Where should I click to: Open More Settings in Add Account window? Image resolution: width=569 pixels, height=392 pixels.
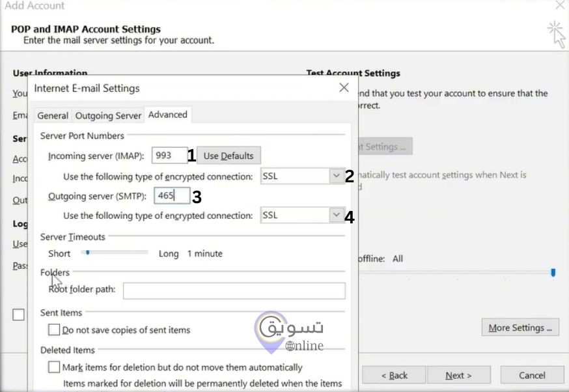pos(520,328)
